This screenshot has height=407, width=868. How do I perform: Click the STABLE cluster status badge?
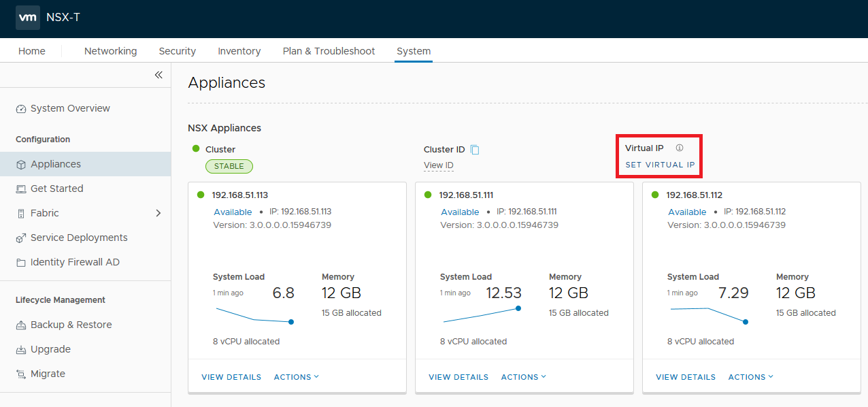229,166
